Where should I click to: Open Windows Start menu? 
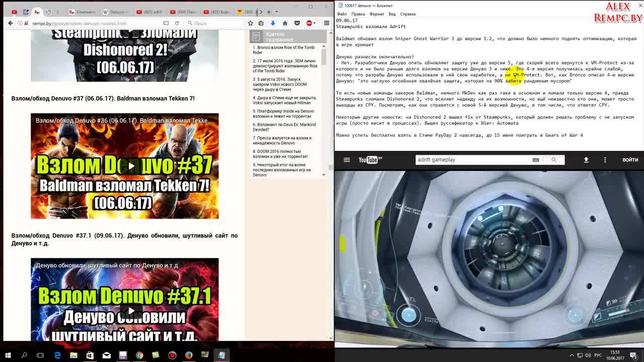click(x=8, y=355)
